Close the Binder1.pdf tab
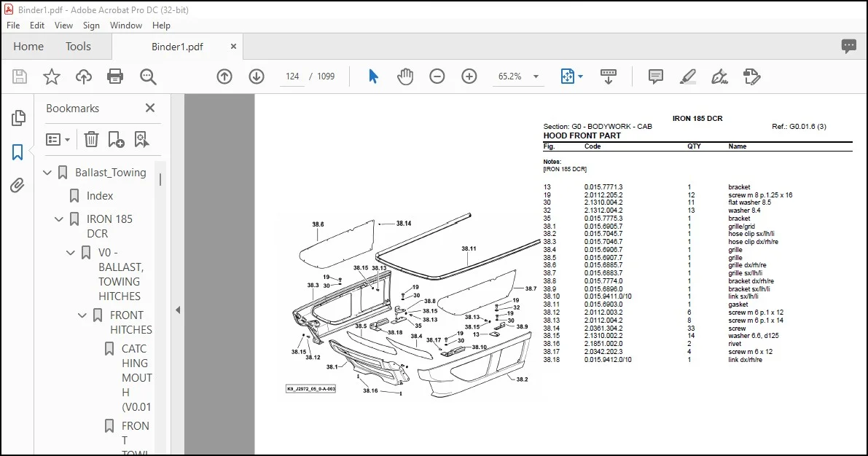The image size is (868, 456). coord(234,47)
